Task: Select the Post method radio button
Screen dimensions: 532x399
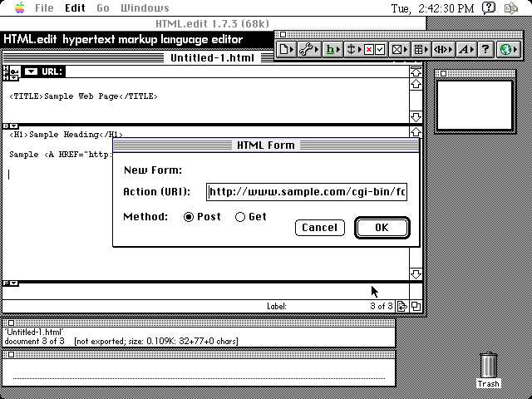Action: pos(190,217)
